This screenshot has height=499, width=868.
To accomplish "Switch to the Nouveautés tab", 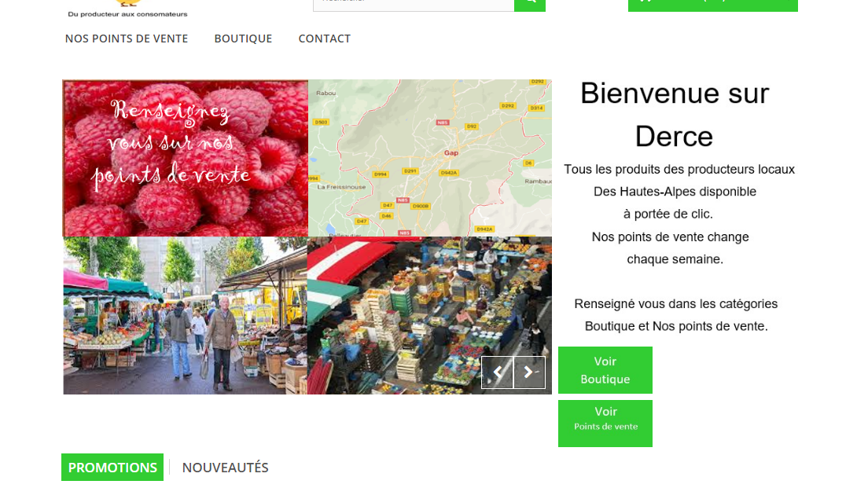I will pos(226,468).
